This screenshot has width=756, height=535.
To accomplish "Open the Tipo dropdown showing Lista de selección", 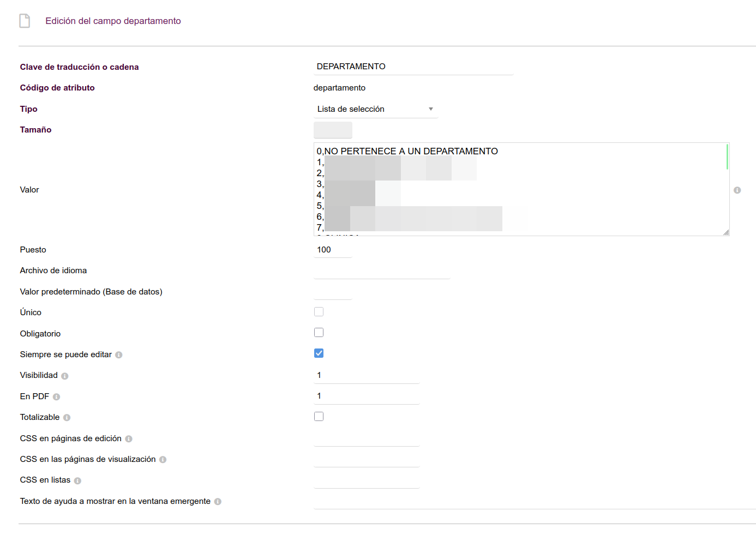I will click(x=371, y=109).
